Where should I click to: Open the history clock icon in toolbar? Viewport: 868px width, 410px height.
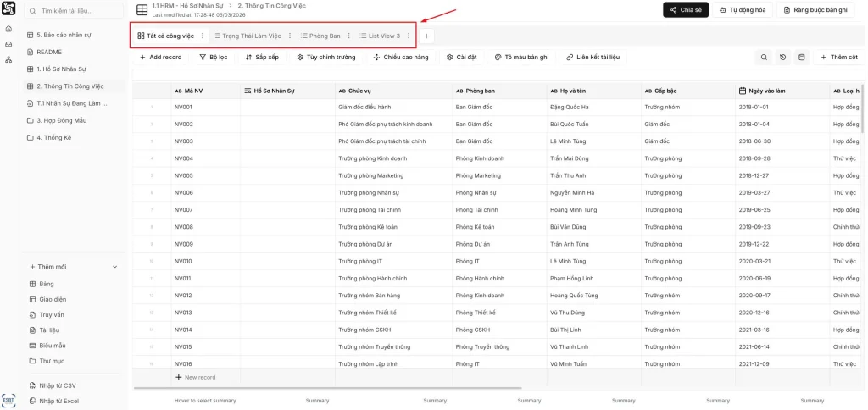(x=782, y=57)
